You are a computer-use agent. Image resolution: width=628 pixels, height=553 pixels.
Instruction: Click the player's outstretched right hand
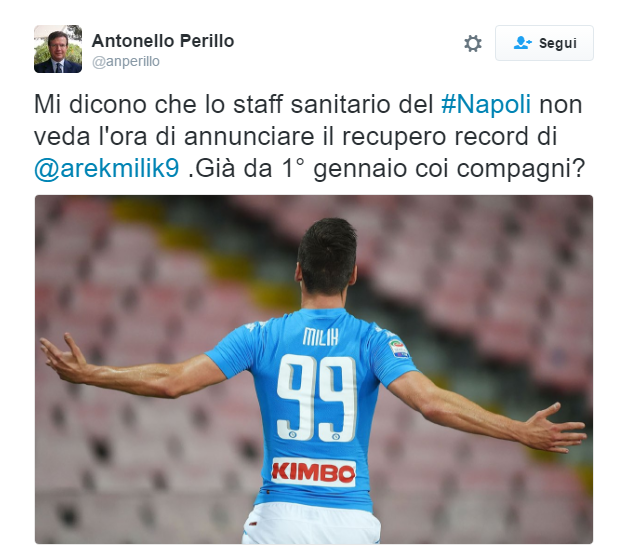tap(555, 428)
